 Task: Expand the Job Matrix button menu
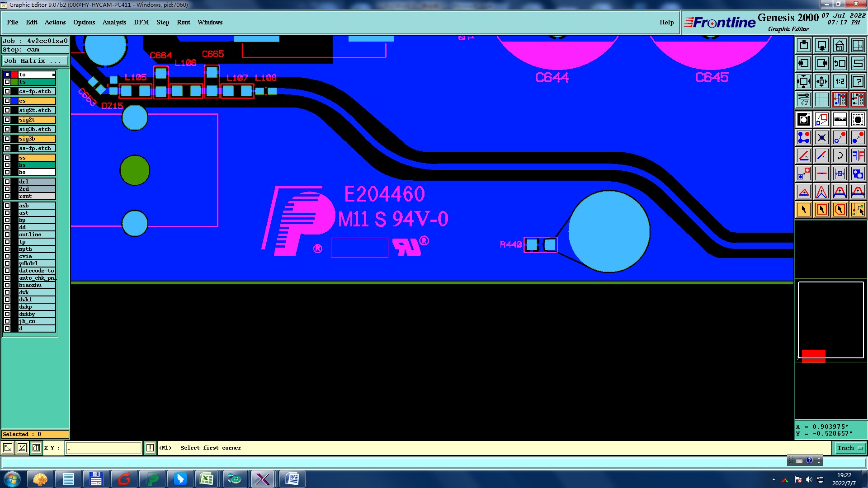35,61
